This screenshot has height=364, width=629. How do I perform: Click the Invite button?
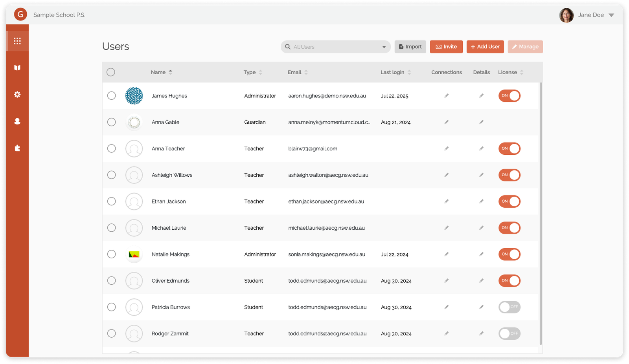pyautogui.click(x=446, y=47)
